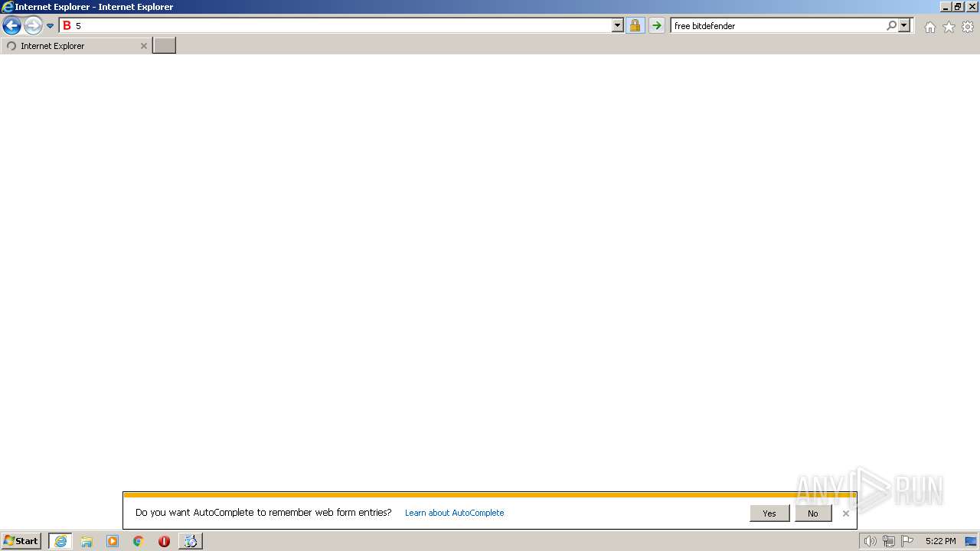Screen dimensions: 980x551
Task: Click the Forward navigation button
Action: click(33, 26)
